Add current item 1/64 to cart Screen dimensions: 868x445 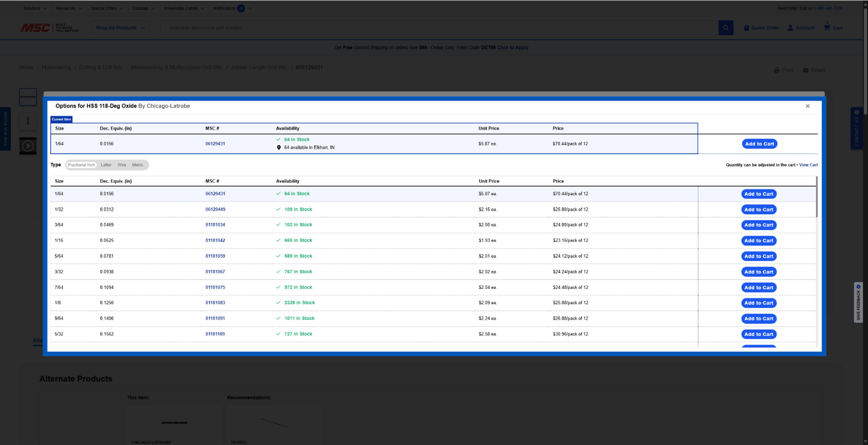click(x=759, y=144)
